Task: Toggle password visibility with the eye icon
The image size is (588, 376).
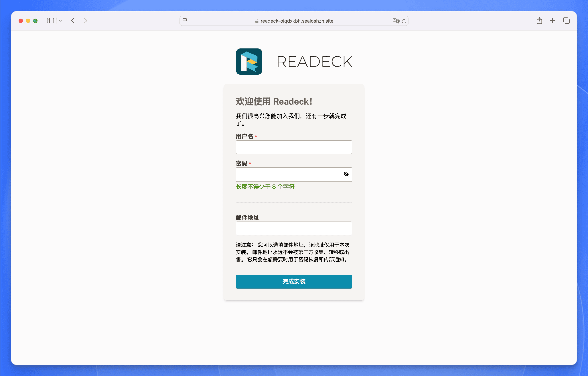Action: point(346,174)
